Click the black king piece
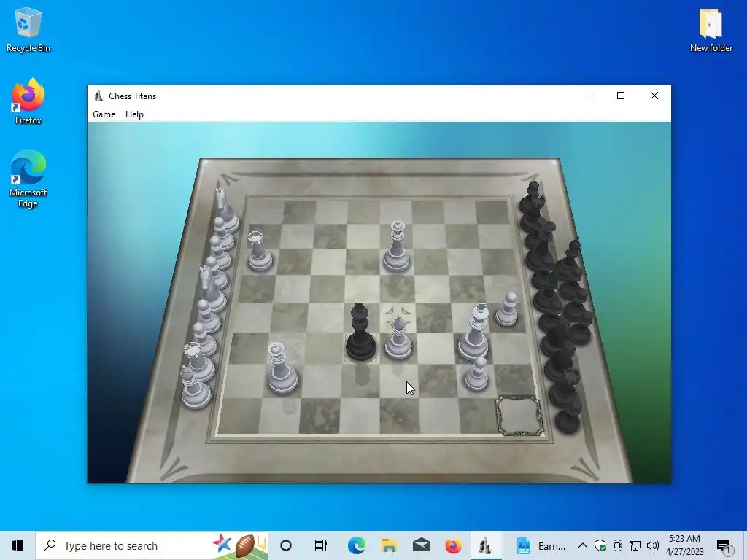Viewport: 747px width, 560px height. click(360, 332)
